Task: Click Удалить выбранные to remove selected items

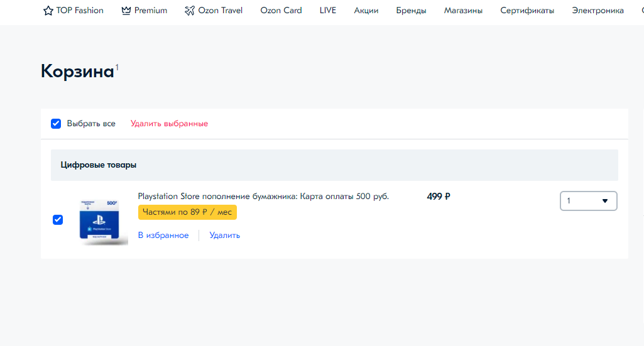Action: click(169, 124)
